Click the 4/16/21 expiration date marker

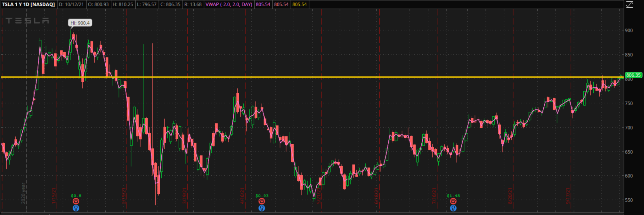pyautogui.click(x=242, y=196)
